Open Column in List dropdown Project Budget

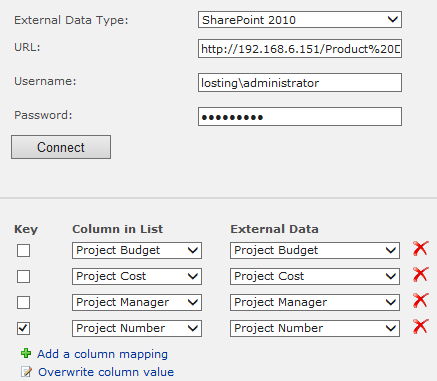coord(137,250)
